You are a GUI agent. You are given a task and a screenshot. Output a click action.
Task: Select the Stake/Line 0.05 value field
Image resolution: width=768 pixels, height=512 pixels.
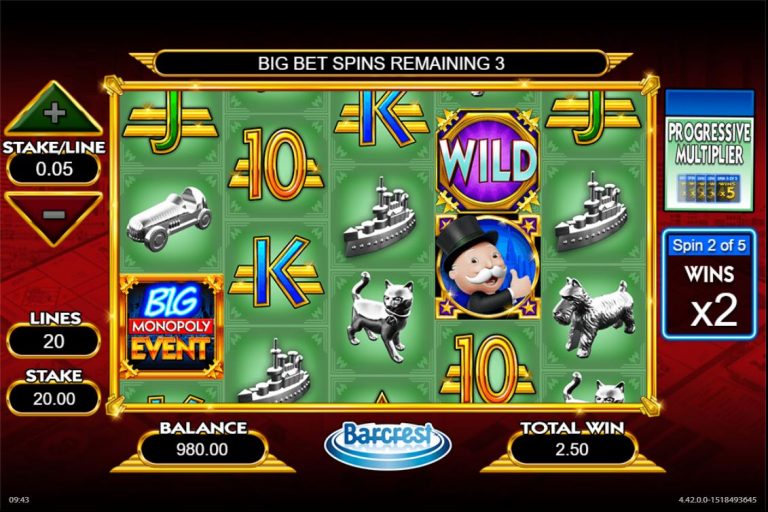(x=54, y=169)
